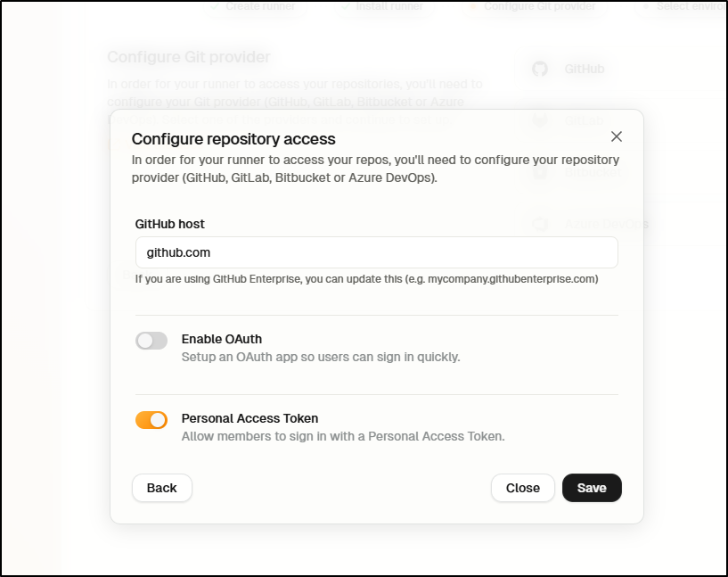
Task: Enable the OAuth toggle switch
Action: [x=151, y=341]
